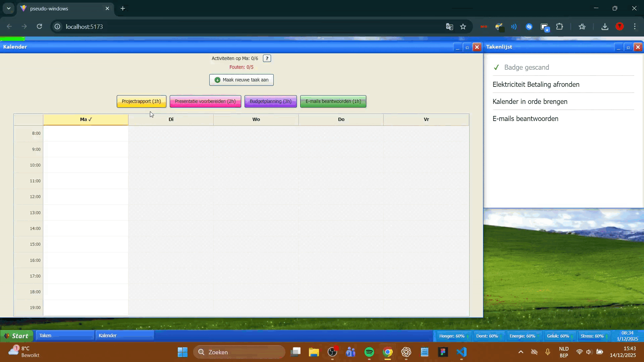The height and width of the screenshot is (362, 644).
Task: Select the pink Presentatie voorbereiden block
Action: click(x=205, y=101)
